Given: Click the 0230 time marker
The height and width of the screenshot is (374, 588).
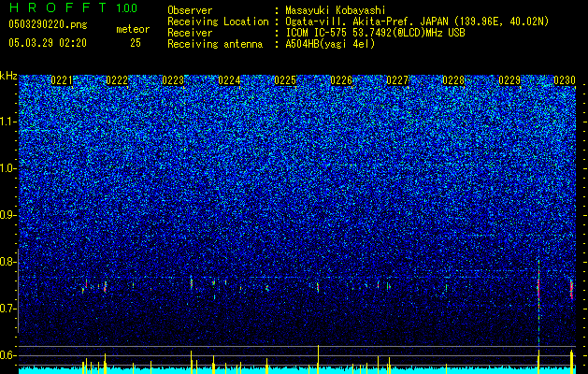Looking at the screenshot, I should 565,80.
